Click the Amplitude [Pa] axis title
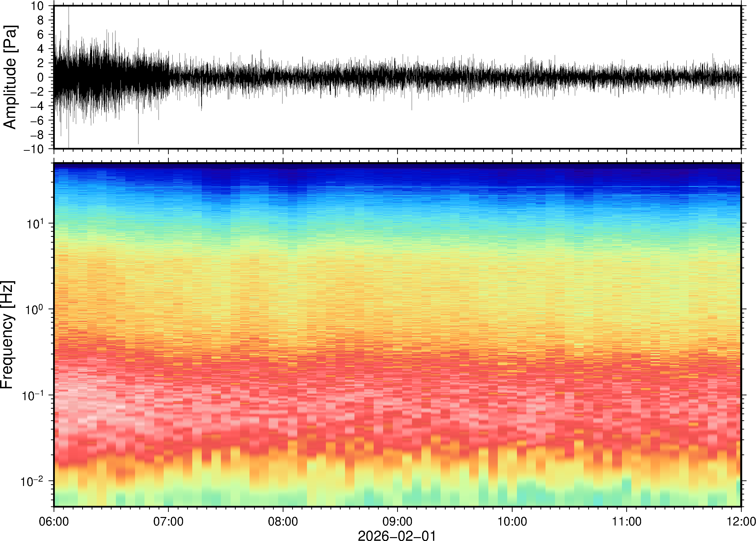This screenshot has width=756, height=541. click(10, 77)
